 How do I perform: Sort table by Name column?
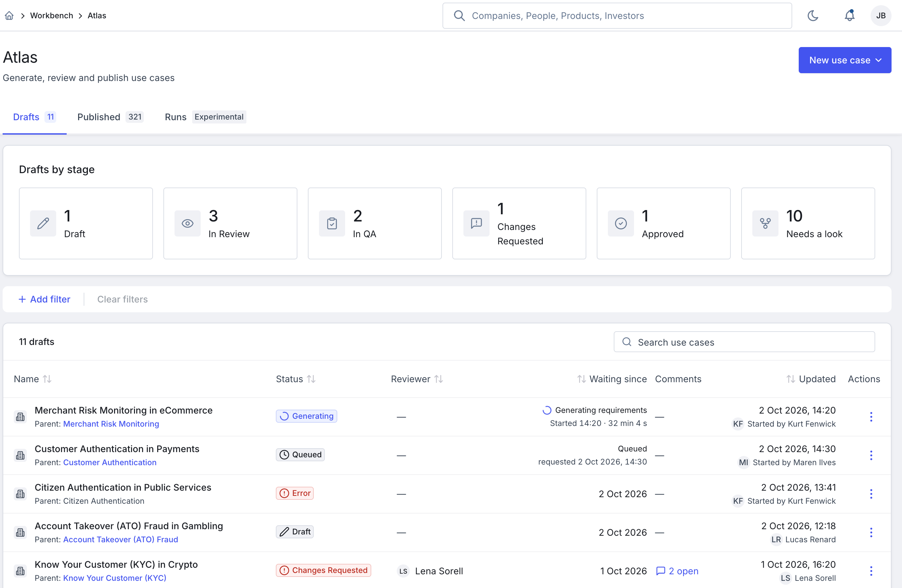coord(33,379)
